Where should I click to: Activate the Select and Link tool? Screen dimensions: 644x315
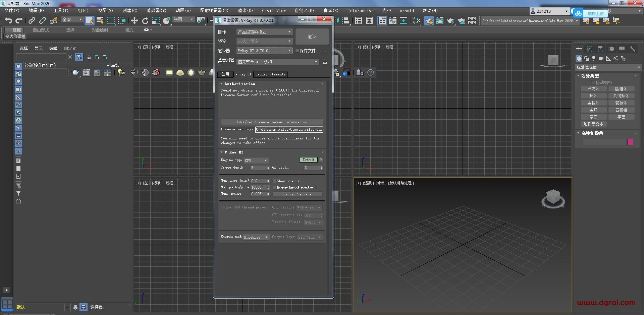31,20
